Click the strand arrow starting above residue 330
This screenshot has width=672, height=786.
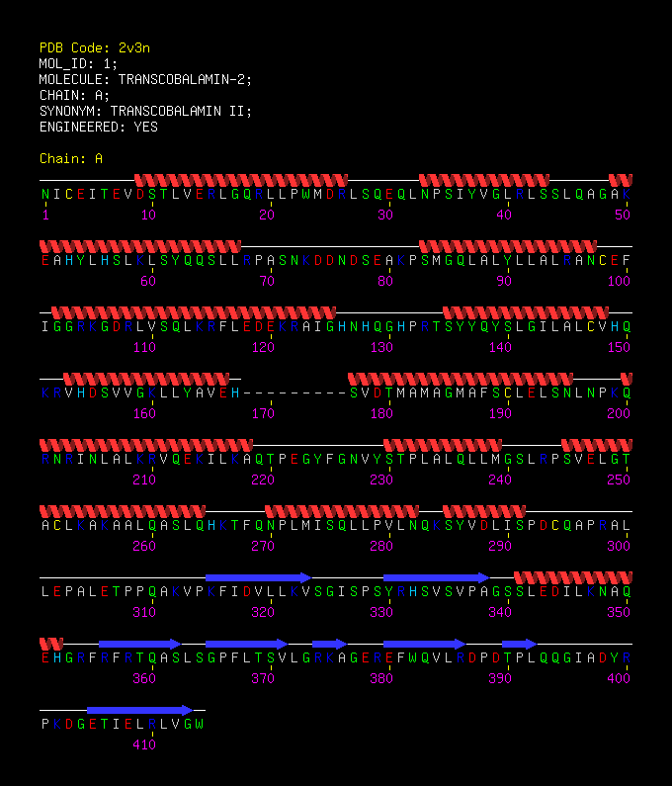[437, 577]
